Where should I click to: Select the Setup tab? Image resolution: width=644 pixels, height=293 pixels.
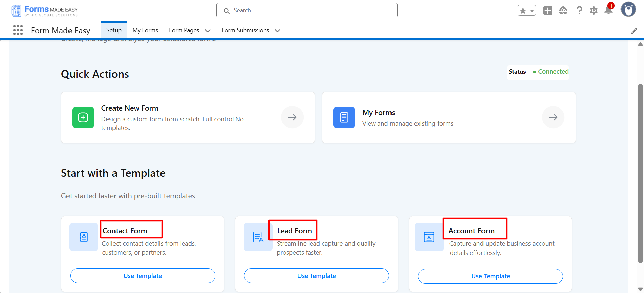coord(114,30)
